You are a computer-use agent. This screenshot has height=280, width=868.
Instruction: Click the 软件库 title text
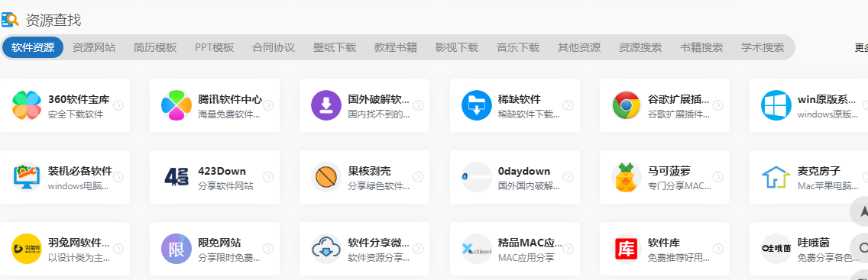pyautogui.click(x=664, y=243)
